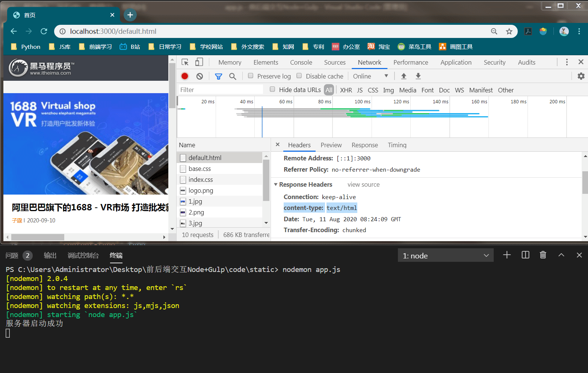
Task: Click the PDF extension icon in Chrome toolbar
Action: pos(528,32)
